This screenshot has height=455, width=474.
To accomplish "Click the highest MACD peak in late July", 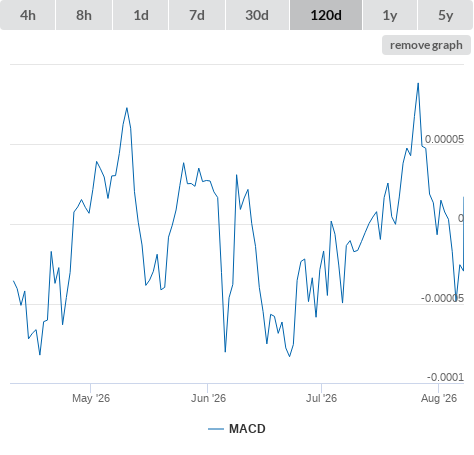I will (418, 83).
